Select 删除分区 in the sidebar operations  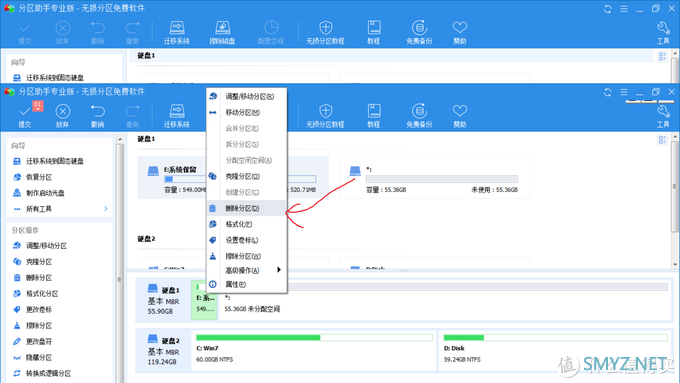(39, 278)
